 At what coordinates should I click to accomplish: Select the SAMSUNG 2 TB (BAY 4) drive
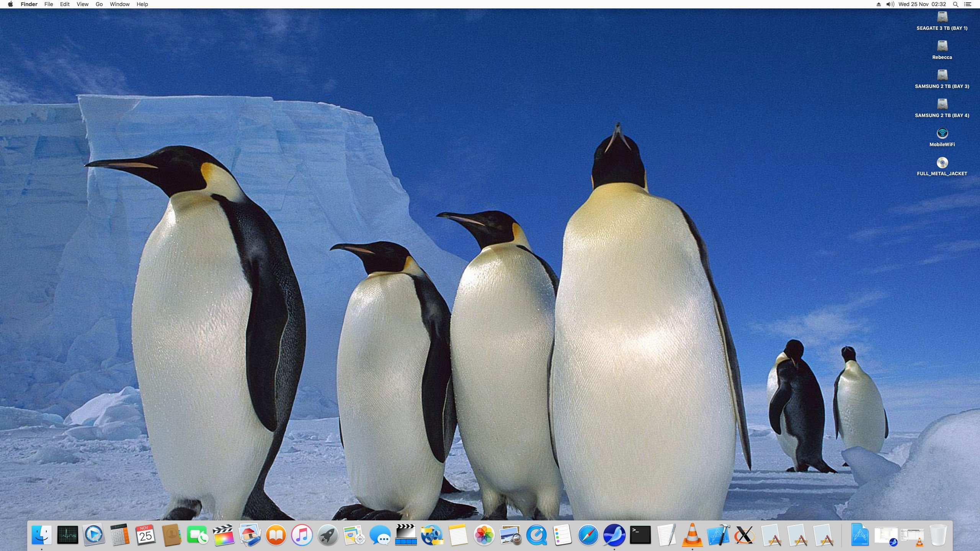click(942, 108)
